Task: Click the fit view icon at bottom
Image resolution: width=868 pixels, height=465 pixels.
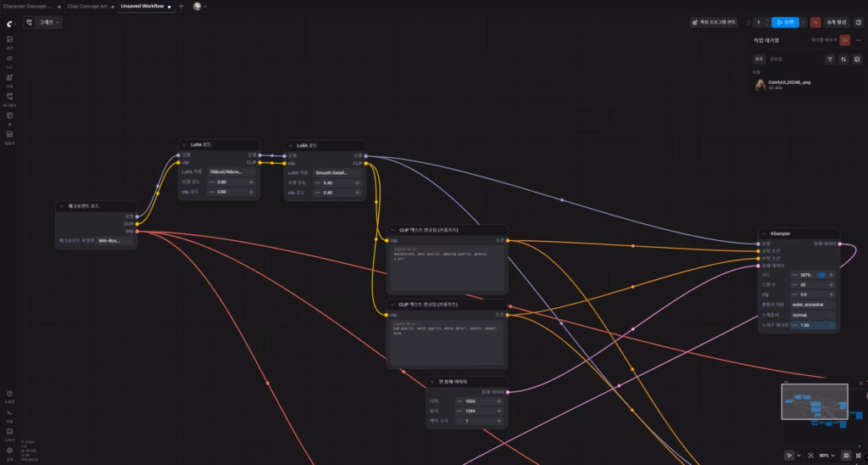Action: pos(810,456)
